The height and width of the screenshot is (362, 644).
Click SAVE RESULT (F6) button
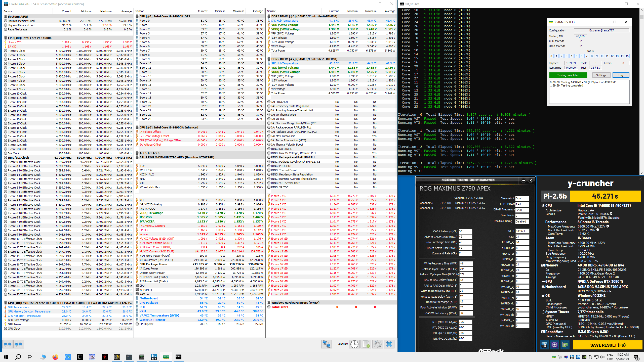(x=608, y=345)
